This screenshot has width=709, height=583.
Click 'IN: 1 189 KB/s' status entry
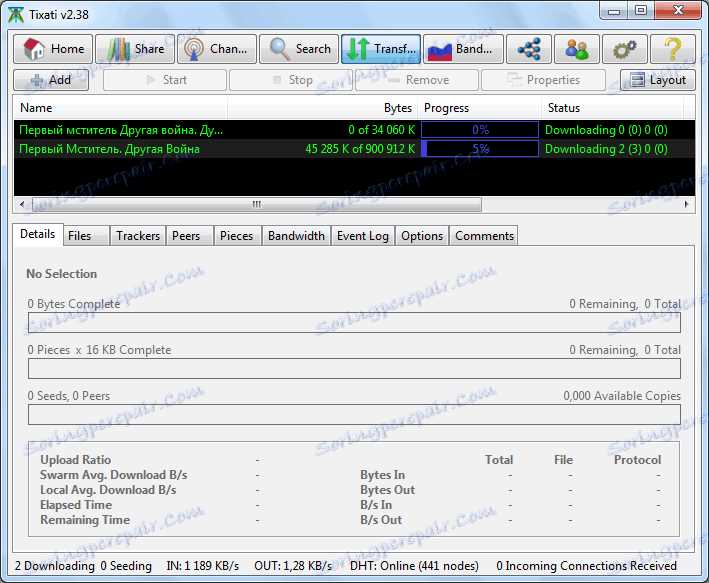(203, 566)
